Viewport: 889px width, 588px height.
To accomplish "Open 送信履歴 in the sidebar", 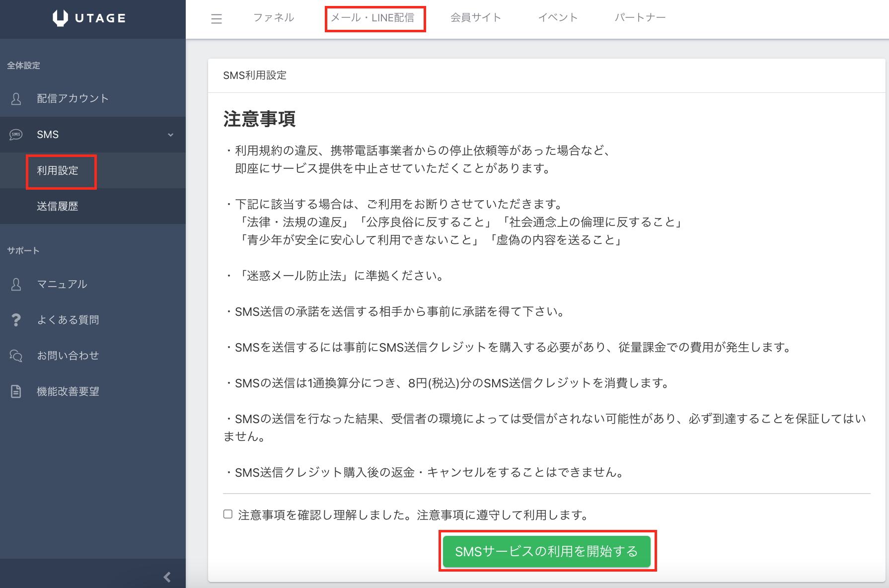I will (x=58, y=206).
